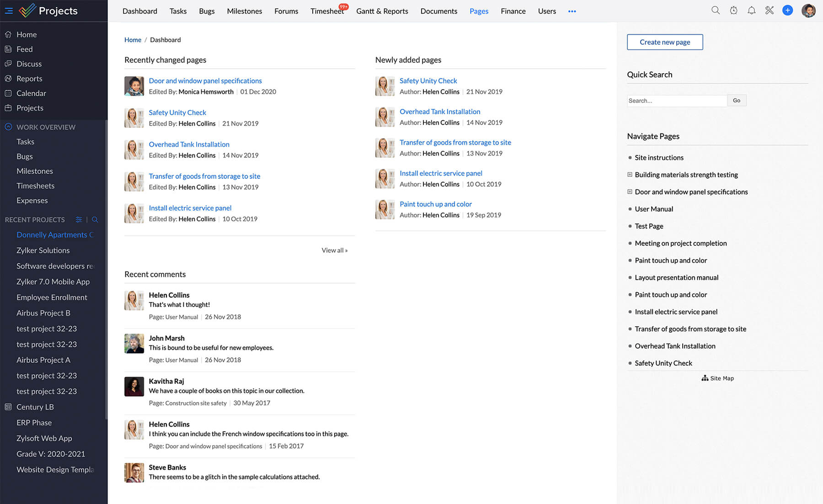Search recent projects via magnifier icon
823x504 pixels.
(x=95, y=220)
